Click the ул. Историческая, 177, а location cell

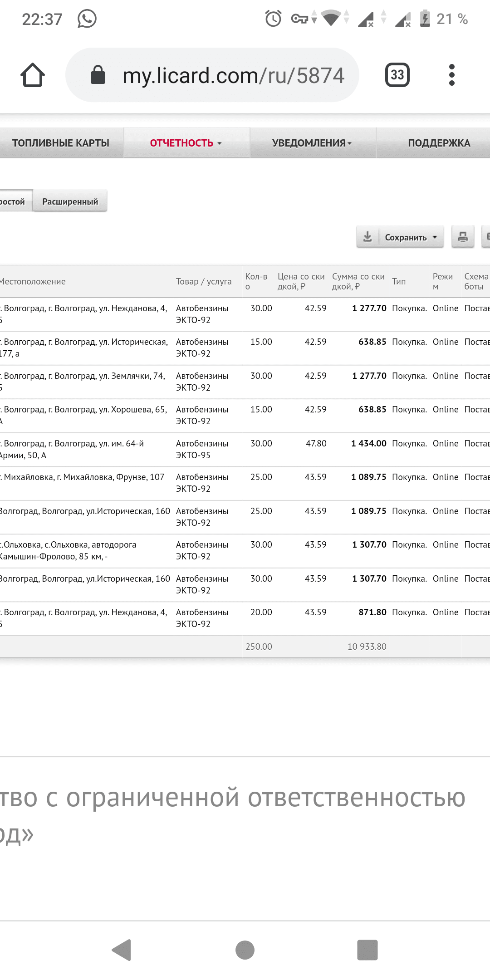click(x=84, y=348)
